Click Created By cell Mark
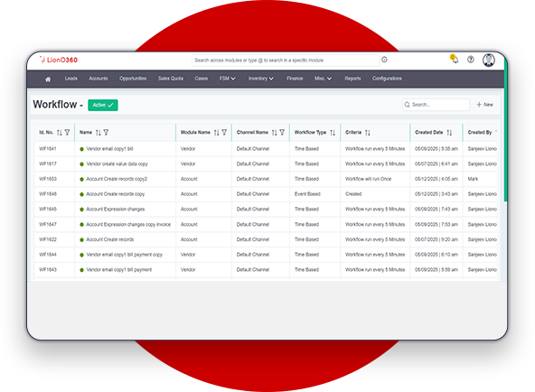The width and height of the screenshot is (535, 392). pyautogui.click(x=473, y=179)
